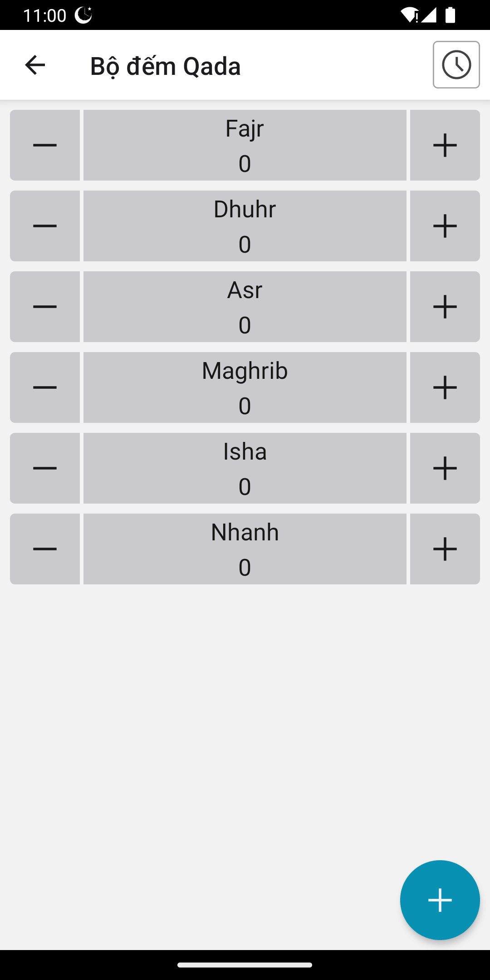
Task: Decrease the Nhanh count
Action: tap(45, 549)
